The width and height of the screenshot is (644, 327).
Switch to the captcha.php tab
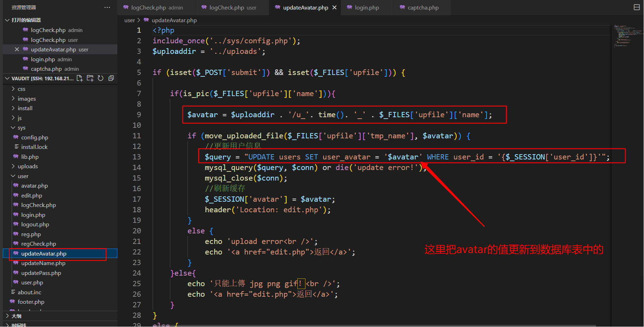click(x=423, y=7)
